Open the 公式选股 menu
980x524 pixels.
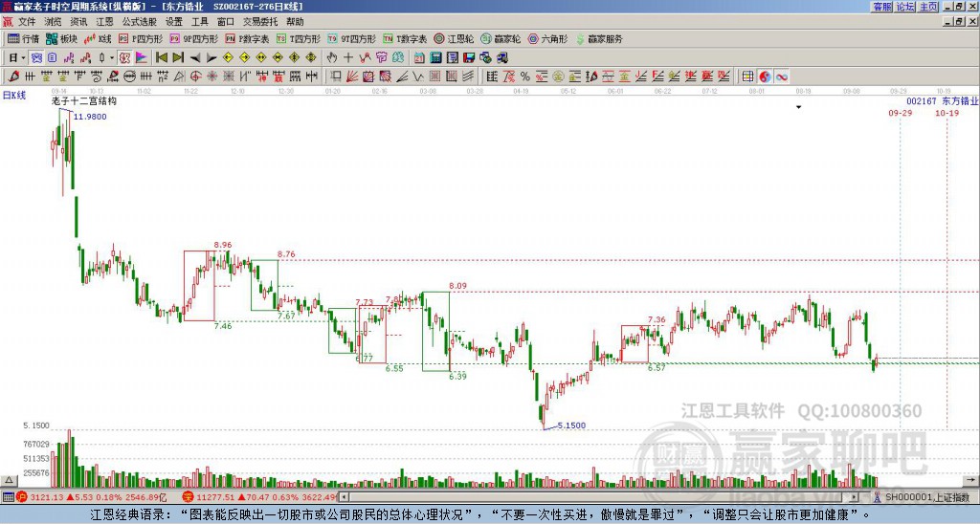pos(139,22)
